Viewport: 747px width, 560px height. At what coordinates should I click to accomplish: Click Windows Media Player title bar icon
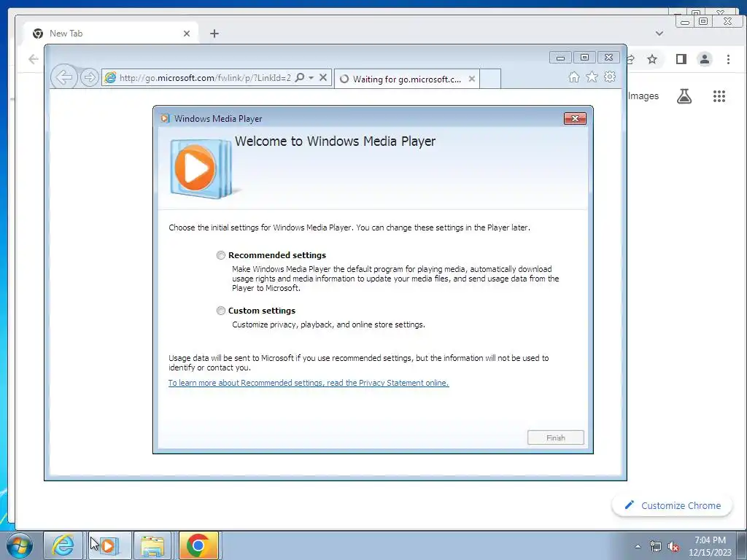click(x=165, y=119)
